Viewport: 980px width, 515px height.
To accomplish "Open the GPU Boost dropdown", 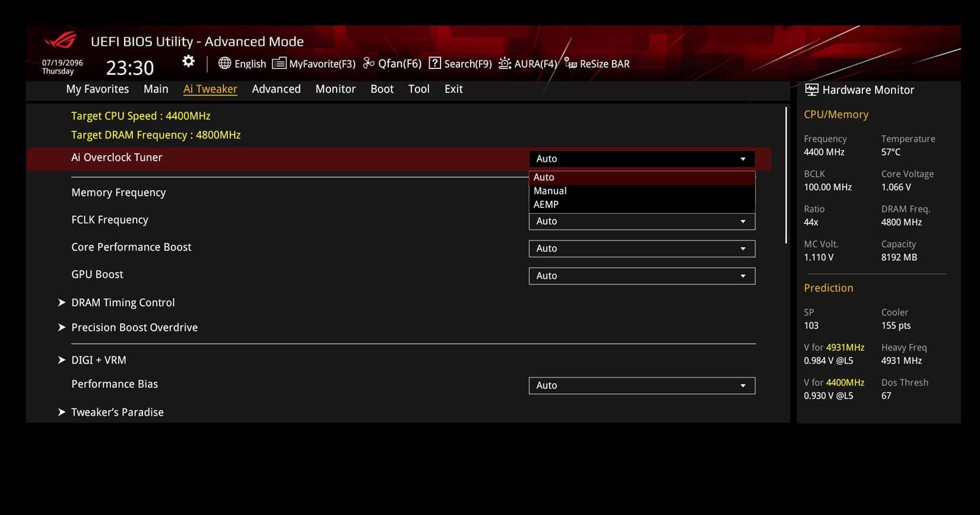I will [642, 276].
